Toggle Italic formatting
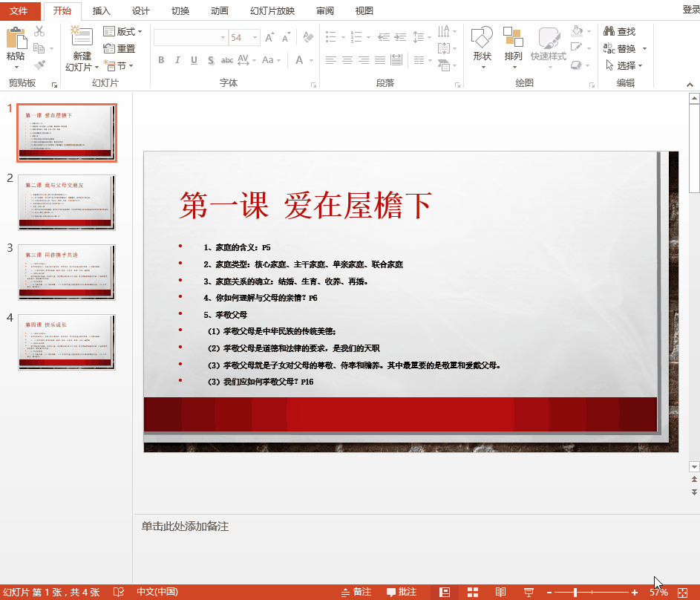Viewport: 700px width, 600px height. coord(177,60)
